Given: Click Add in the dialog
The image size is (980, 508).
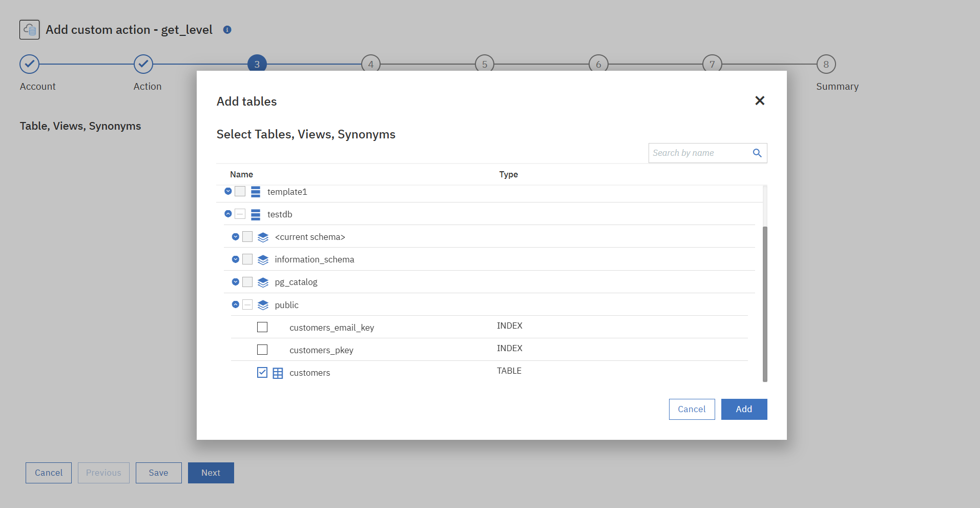Looking at the screenshot, I should (x=744, y=409).
